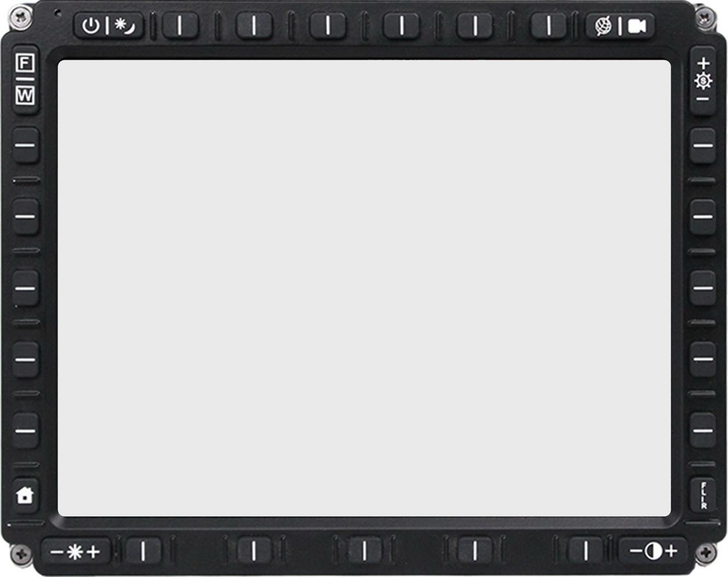Click the half-filled contrast circle icon
Viewport: 728px width, 577px height.
pos(653,550)
